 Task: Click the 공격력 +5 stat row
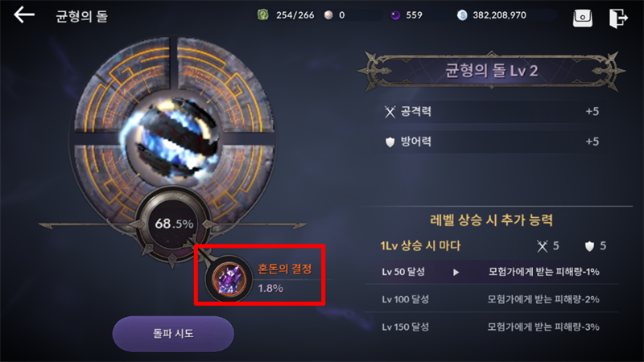(491, 112)
